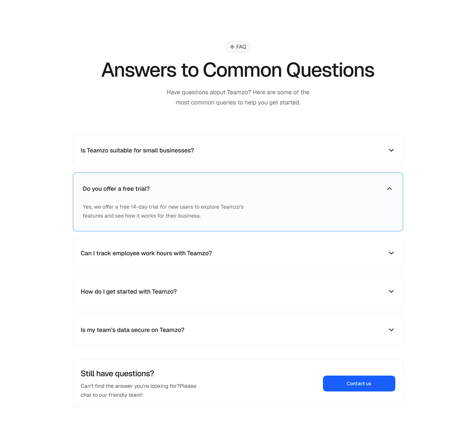Viewport: 476px width, 448px height.
Task: Click the chevron on data security question
Action: tap(391, 330)
